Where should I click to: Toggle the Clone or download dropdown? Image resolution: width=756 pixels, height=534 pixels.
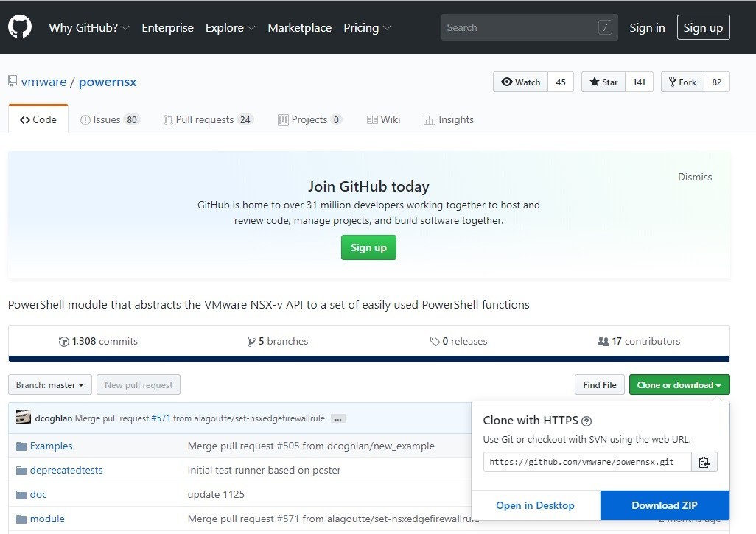(679, 385)
